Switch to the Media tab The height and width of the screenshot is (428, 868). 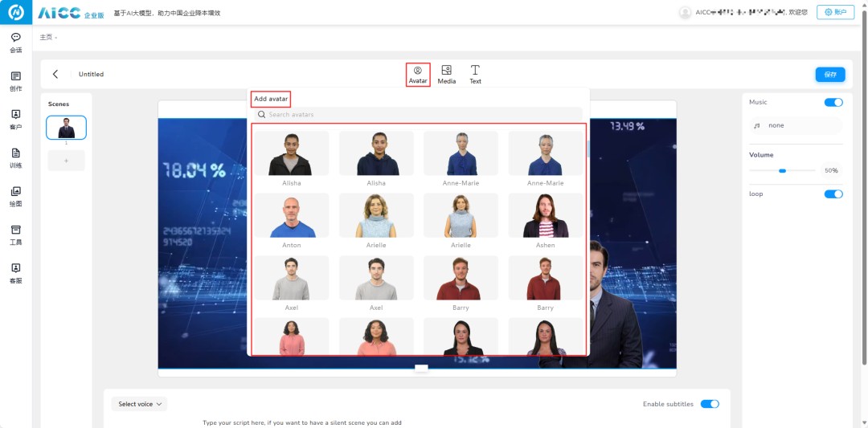(x=446, y=75)
